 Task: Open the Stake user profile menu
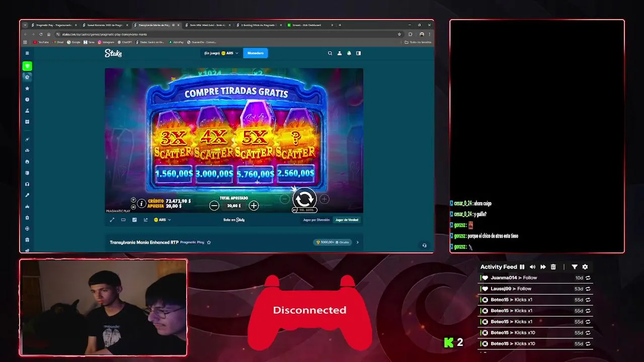click(x=340, y=53)
